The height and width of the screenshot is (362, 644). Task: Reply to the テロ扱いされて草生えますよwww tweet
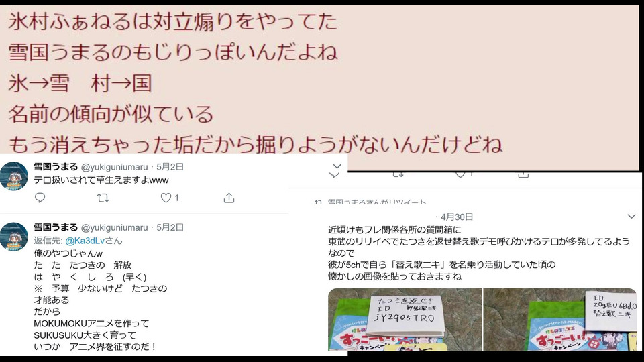coord(40,198)
